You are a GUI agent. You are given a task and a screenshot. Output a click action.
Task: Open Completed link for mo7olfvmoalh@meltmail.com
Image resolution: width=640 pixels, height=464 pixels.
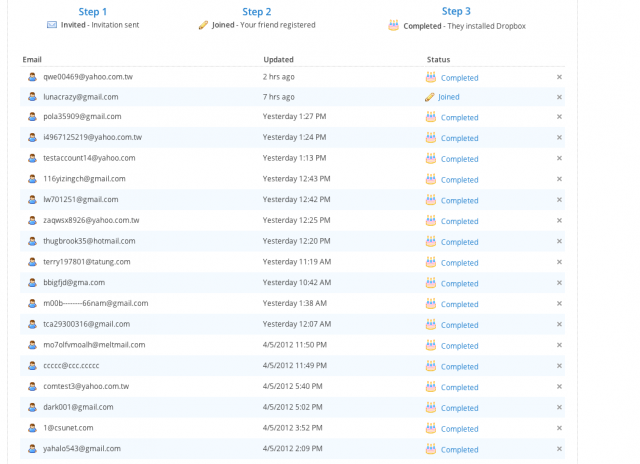click(459, 346)
